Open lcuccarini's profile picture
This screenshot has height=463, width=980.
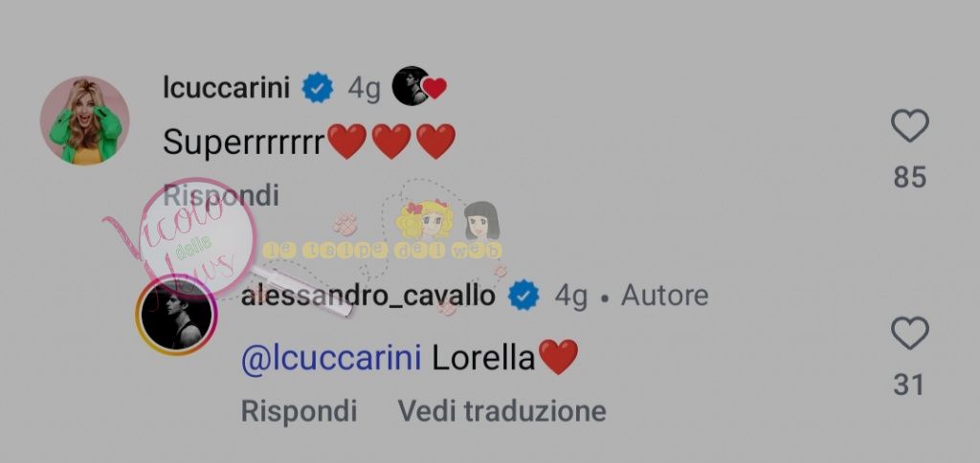[85, 121]
